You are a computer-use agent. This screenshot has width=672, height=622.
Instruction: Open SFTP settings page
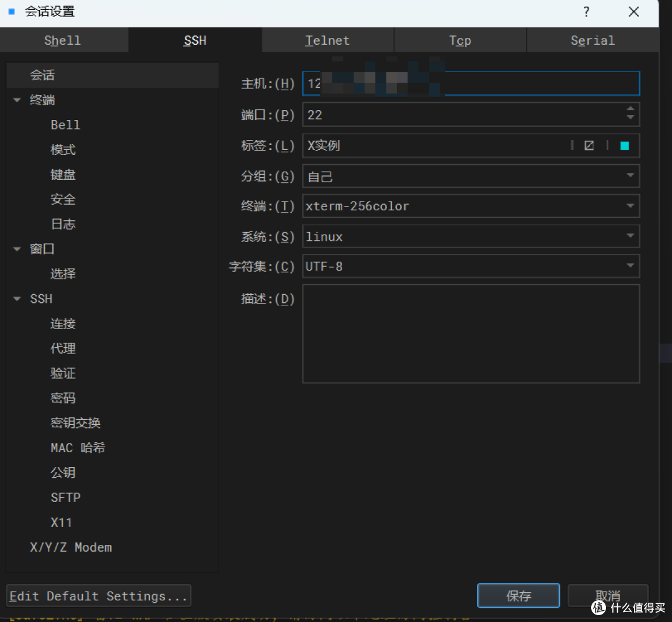[x=65, y=498]
